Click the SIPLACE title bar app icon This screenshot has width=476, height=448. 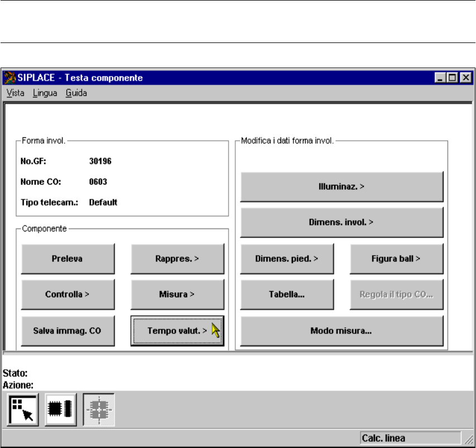[x=10, y=78]
